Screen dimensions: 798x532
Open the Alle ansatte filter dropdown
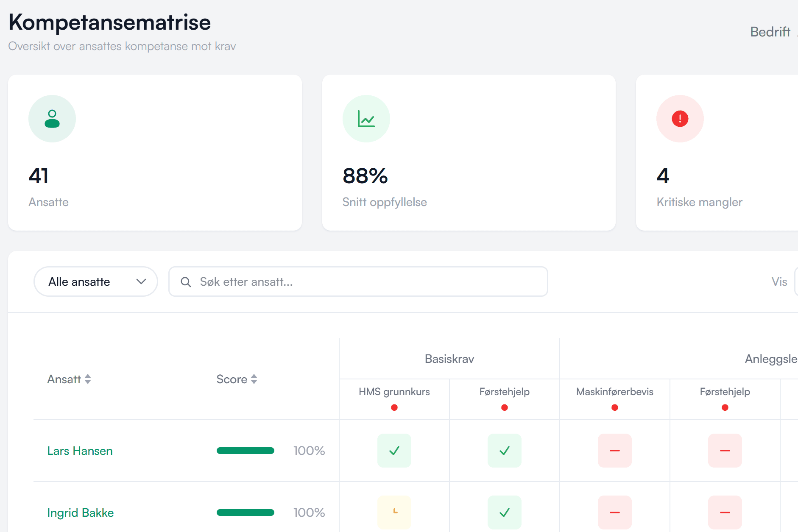point(96,281)
